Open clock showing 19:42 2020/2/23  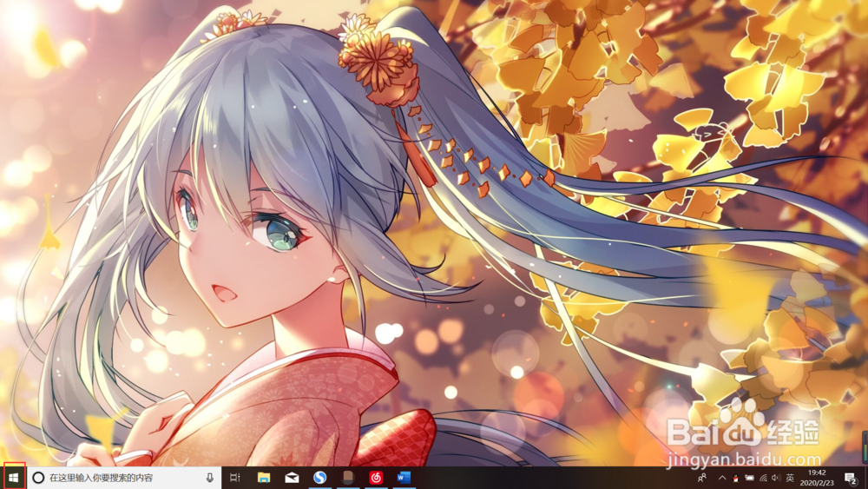pos(817,478)
